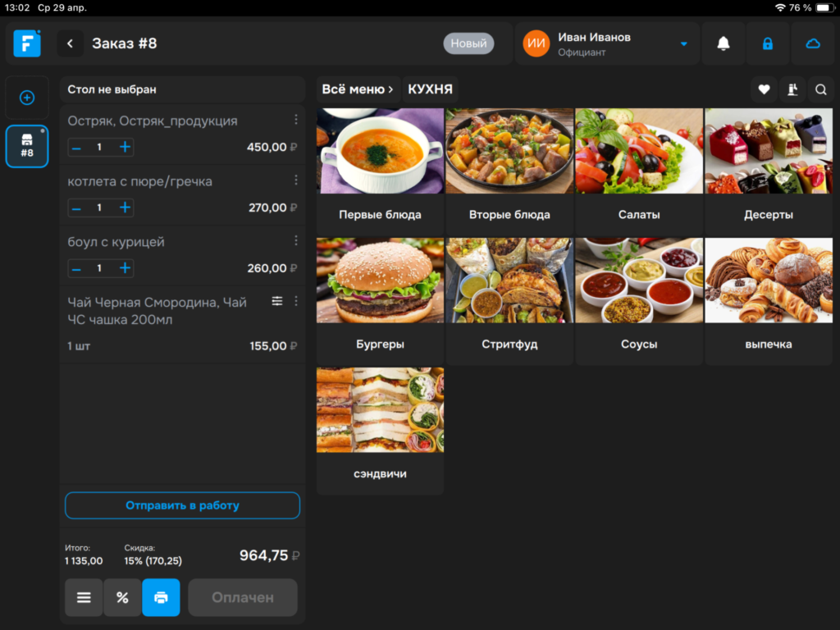Choose a table via Стол не выбран
The width and height of the screenshot is (840, 630).
(182, 89)
